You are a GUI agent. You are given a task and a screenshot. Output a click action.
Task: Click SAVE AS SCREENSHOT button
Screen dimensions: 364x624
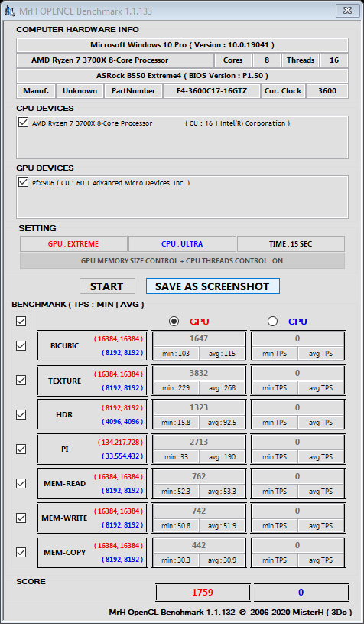(213, 286)
